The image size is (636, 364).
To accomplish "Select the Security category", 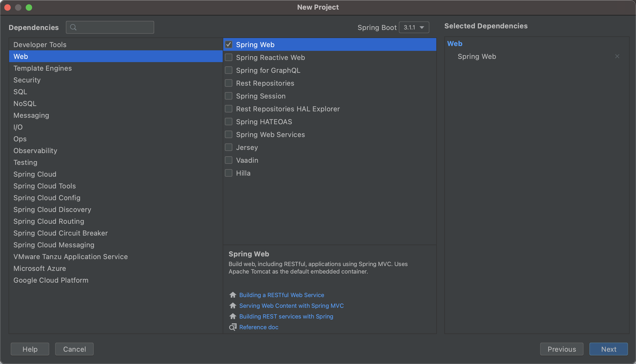I will 27,80.
